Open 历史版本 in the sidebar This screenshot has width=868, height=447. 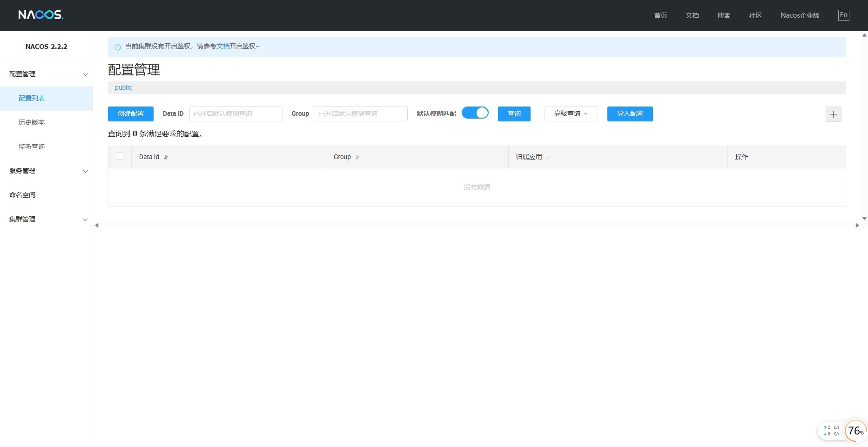32,123
